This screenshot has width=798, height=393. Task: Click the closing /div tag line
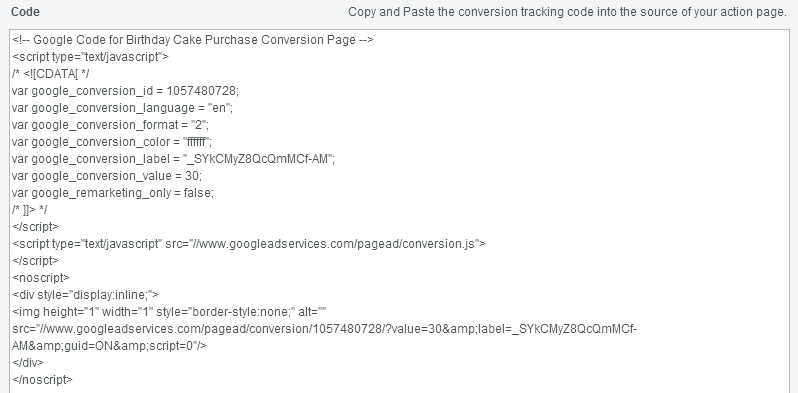(x=28, y=362)
